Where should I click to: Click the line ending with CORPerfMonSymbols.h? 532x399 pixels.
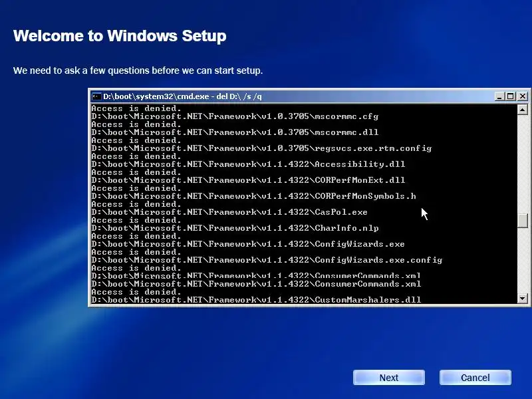[x=253, y=196]
